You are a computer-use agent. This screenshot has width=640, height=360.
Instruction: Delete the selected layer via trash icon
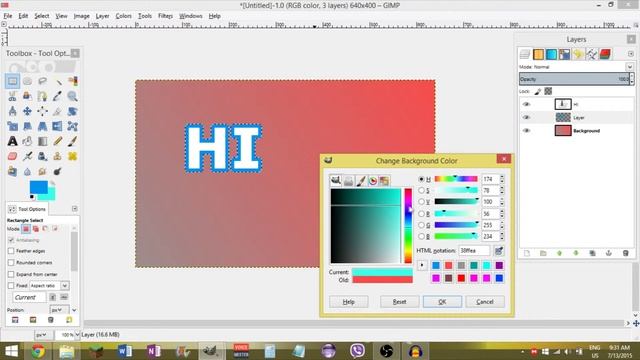625,253
